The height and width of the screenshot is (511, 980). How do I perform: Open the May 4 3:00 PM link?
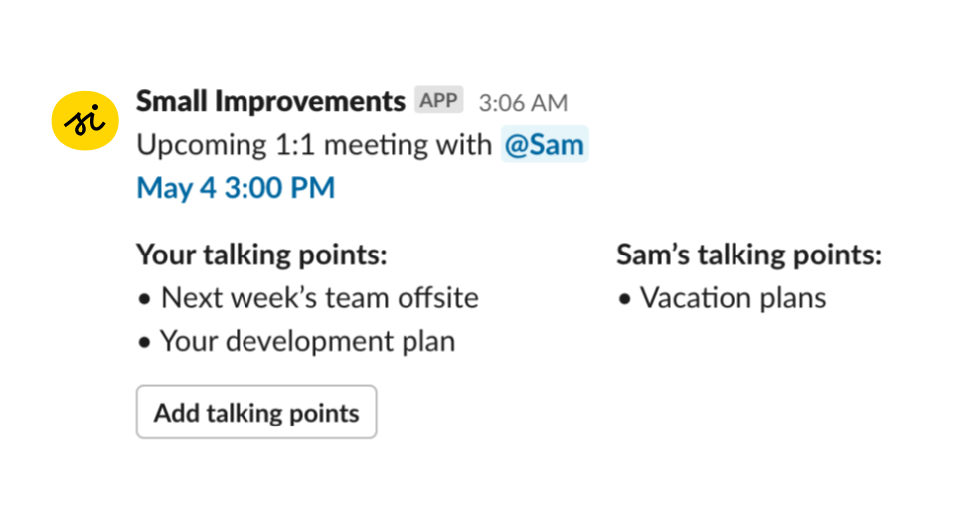[236, 187]
